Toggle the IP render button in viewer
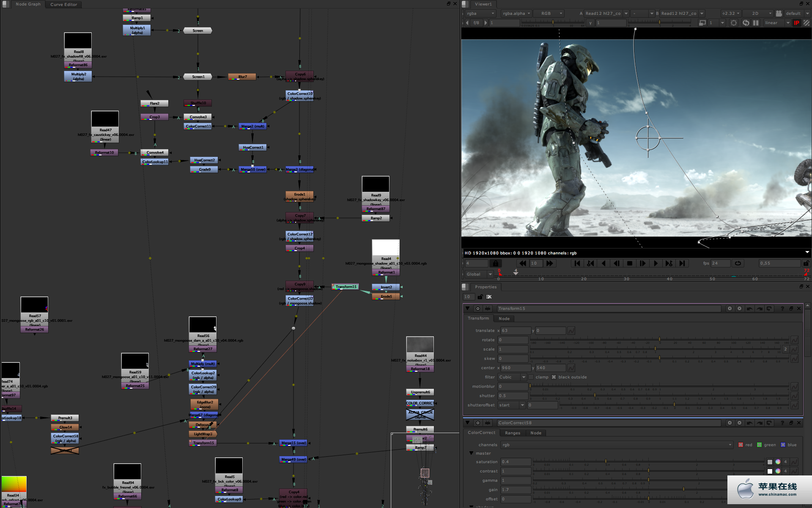Image resolution: width=812 pixels, height=508 pixels. pos(796,23)
